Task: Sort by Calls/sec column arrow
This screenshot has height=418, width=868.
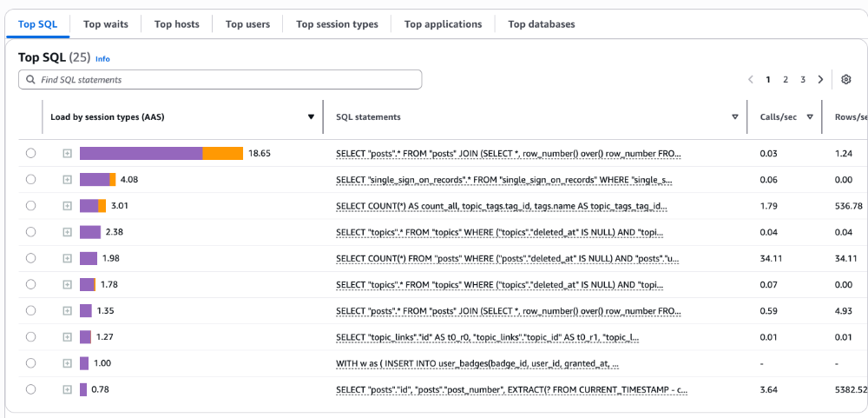Action: tap(810, 117)
